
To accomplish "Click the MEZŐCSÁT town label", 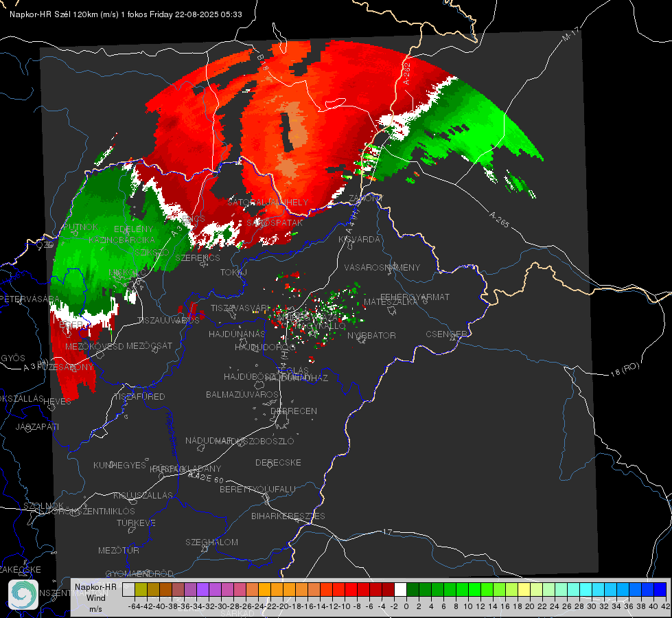I will pos(149,345).
